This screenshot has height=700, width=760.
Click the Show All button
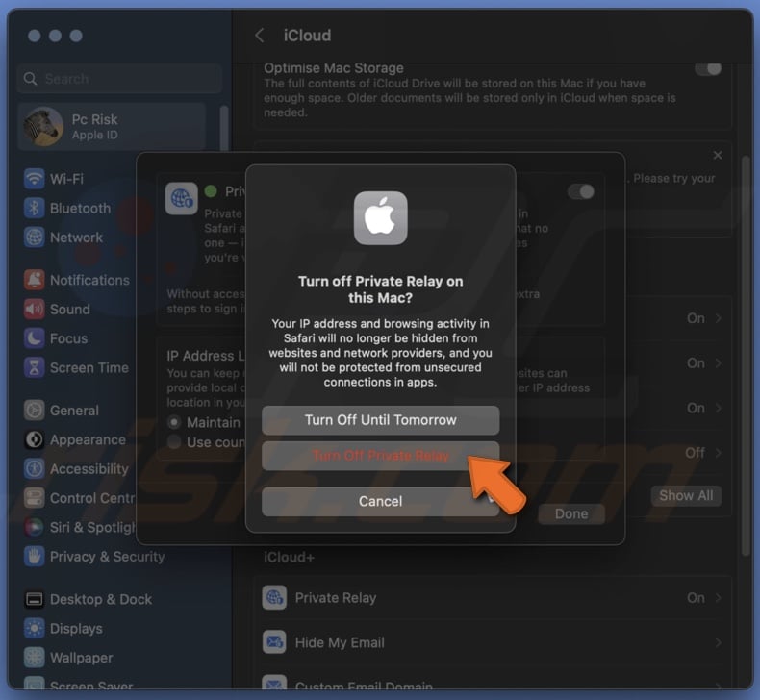[686, 495]
